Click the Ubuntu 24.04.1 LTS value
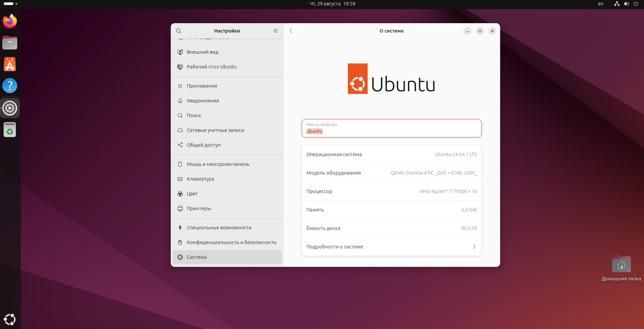 click(456, 154)
